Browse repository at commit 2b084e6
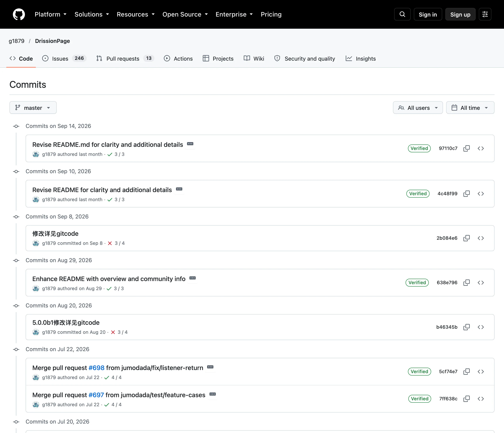Viewport: 504px width, 433px height. click(481, 238)
